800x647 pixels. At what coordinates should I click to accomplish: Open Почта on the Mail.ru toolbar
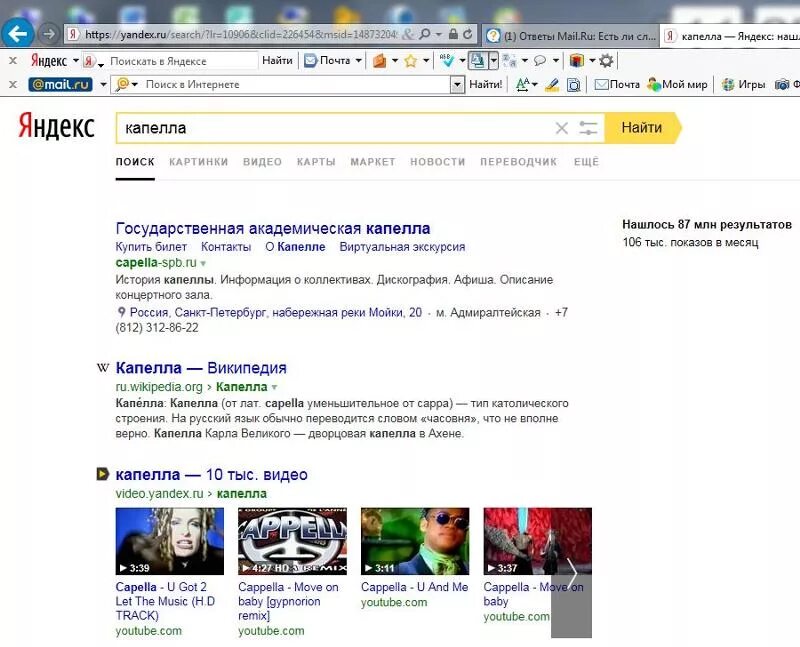coord(617,84)
